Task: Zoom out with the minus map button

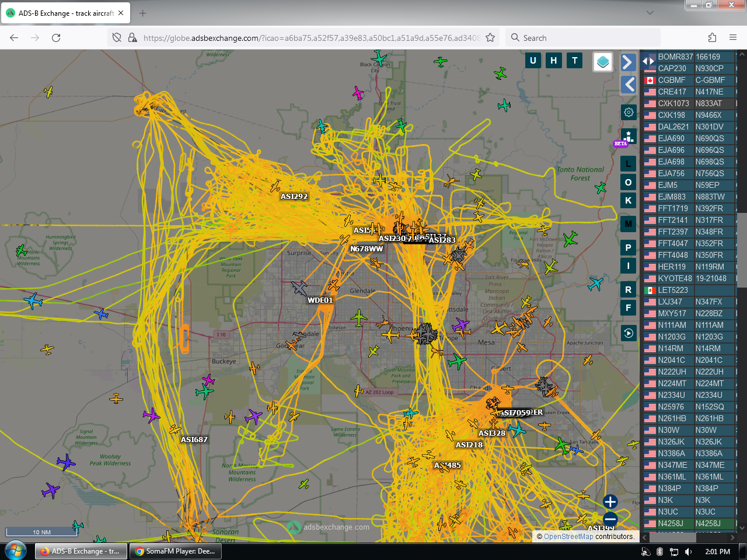Action: tap(610, 519)
